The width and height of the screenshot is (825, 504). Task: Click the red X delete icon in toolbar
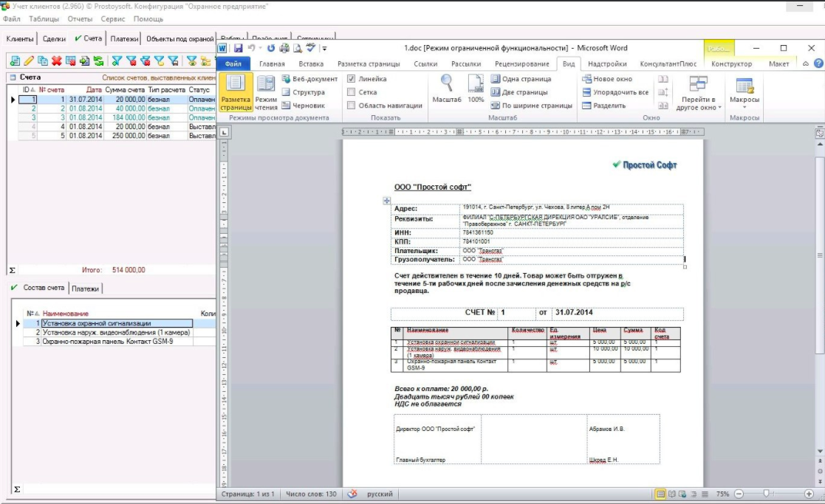(56, 61)
